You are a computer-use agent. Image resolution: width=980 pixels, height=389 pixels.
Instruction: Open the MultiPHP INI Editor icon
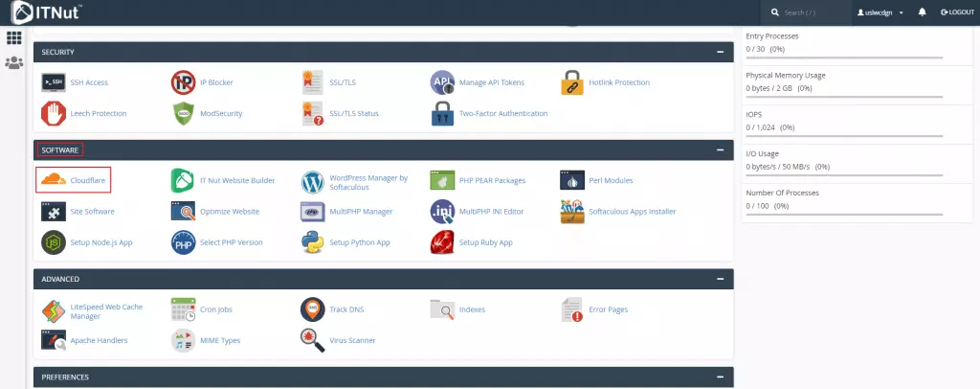[x=442, y=212]
